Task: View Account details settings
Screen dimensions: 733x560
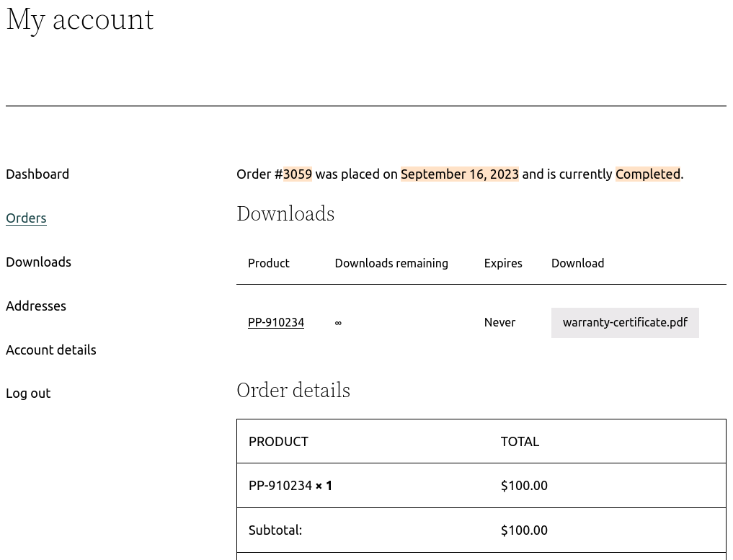Action: pyautogui.click(x=50, y=350)
